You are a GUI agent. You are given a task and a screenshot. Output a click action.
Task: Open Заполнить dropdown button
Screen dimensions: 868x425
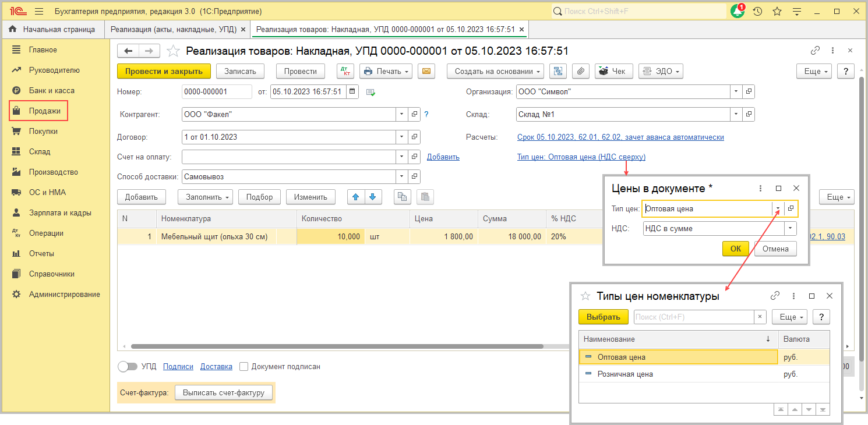pyautogui.click(x=205, y=197)
